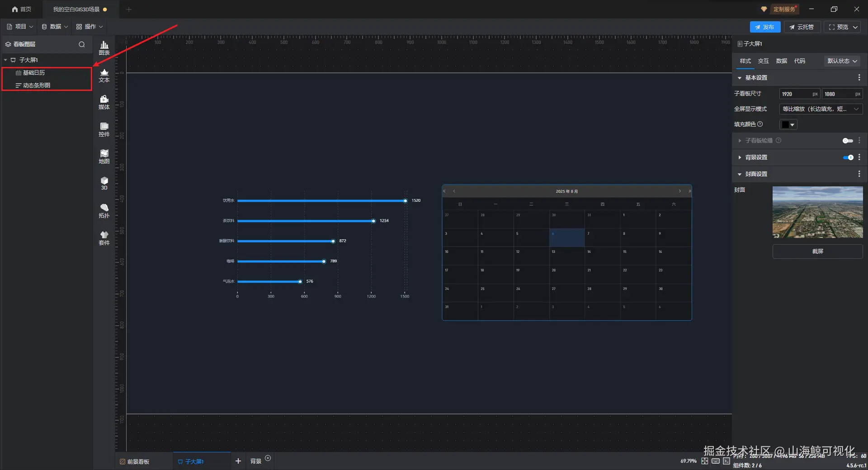
Task: Click the keyboard shortcuts icon in status bar
Action: tap(716, 461)
